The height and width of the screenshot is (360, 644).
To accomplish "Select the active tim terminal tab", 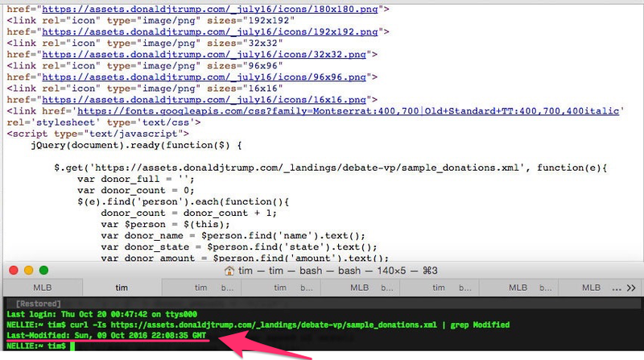I will click(x=122, y=288).
